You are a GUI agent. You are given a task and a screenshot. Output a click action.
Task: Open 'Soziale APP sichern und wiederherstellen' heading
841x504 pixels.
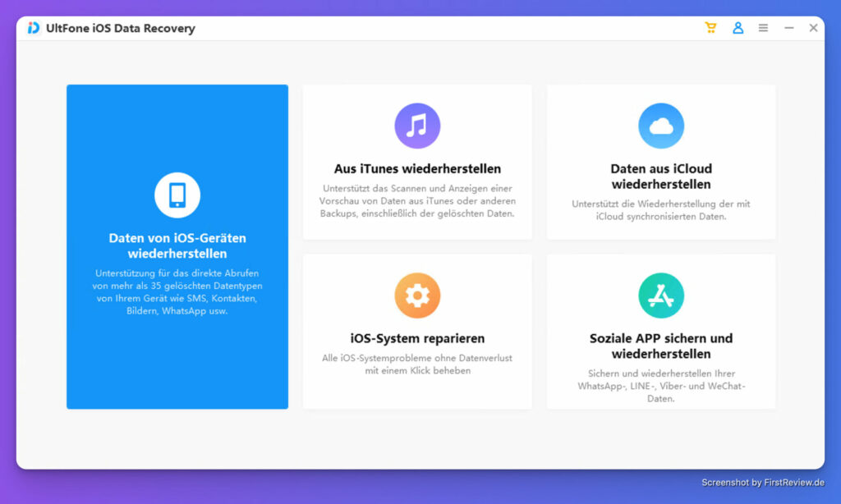pos(661,346)
